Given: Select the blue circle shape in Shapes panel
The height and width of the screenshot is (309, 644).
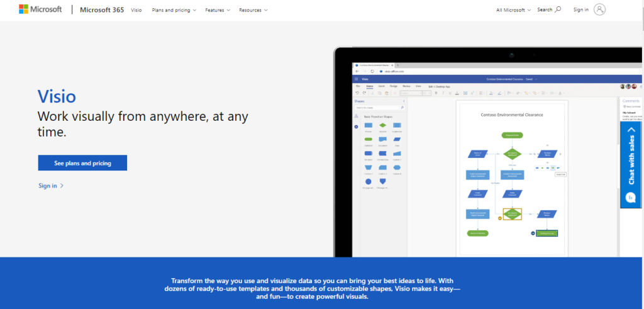Looking at the screenshot, I should 368,181.
